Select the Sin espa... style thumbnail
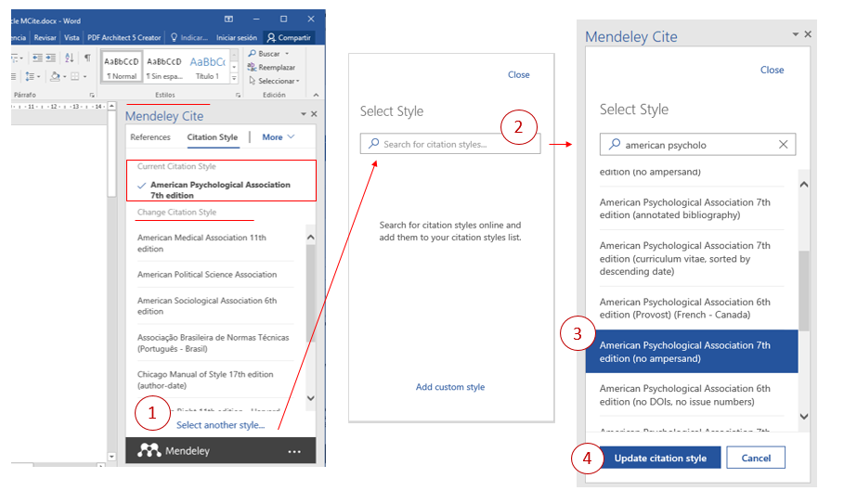Image resolution: width=844 pixels, height=504 pixels. [164, 68]
